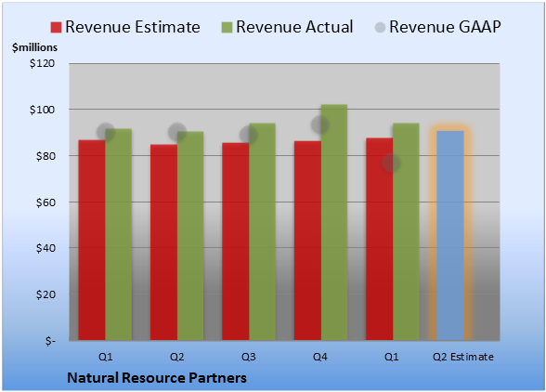Click the 'Q2' quarter label
546x392 pixels.
177,357
